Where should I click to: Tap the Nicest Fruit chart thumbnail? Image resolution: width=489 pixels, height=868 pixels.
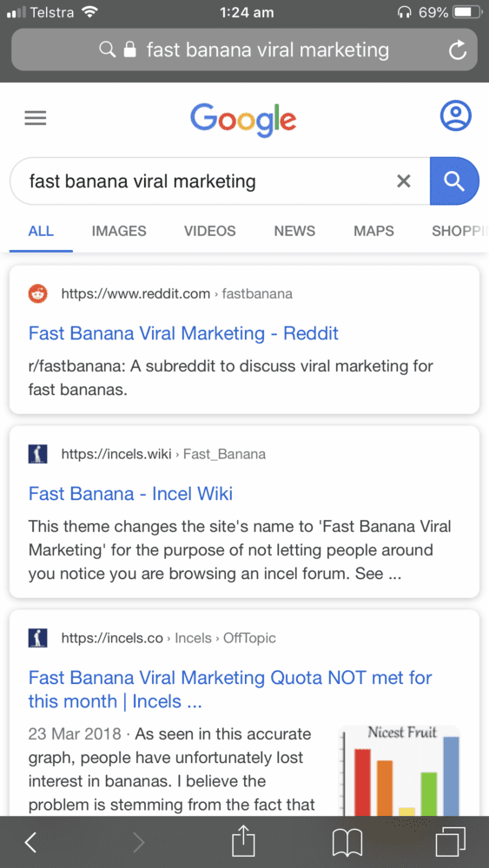pos(399,770)
